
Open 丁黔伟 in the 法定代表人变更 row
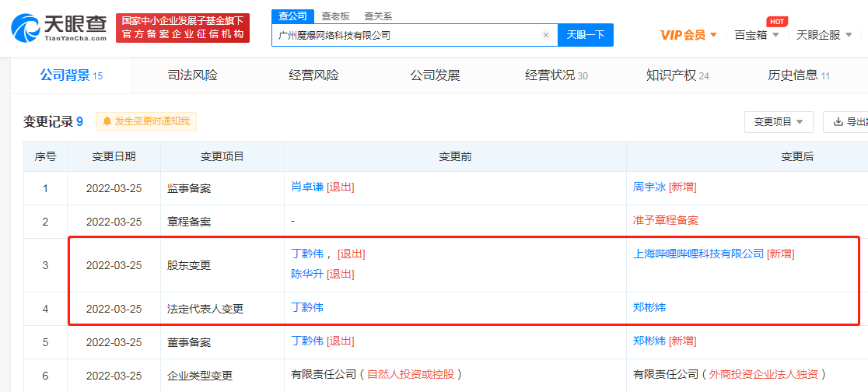[307, 306]
